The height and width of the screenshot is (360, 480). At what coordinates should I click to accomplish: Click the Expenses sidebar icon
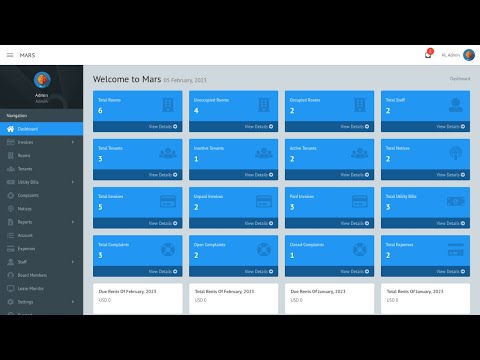(x=11, y=249)
